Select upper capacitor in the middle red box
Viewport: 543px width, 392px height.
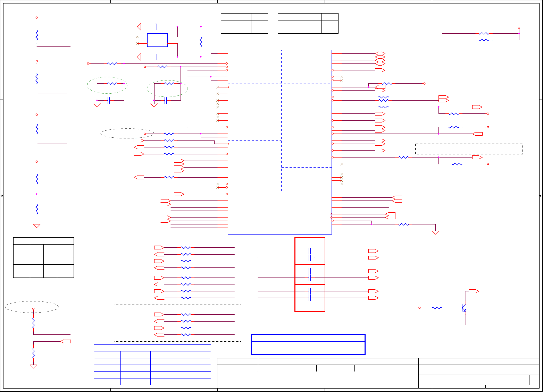click(x=310, y=271)
